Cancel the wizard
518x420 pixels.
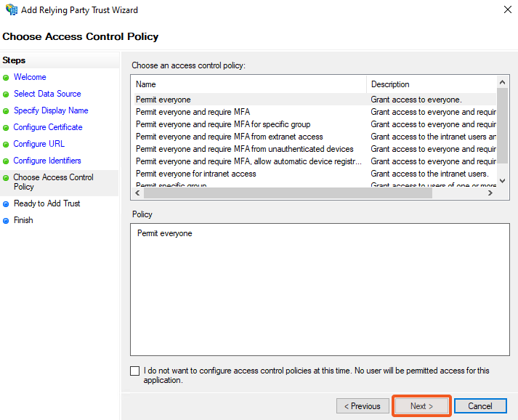coord(479,406)
